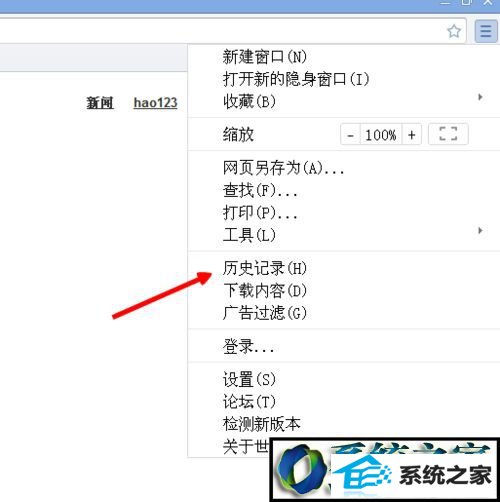500x502 pixels.
Task: Toggle the fullscreen icon in the zoom row
Action: click(x=448, y=134)
